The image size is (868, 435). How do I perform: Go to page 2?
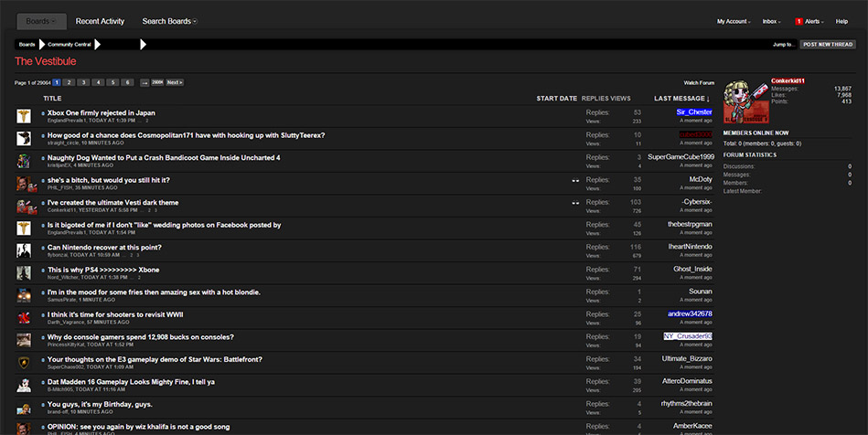click(x=69, y=82)
